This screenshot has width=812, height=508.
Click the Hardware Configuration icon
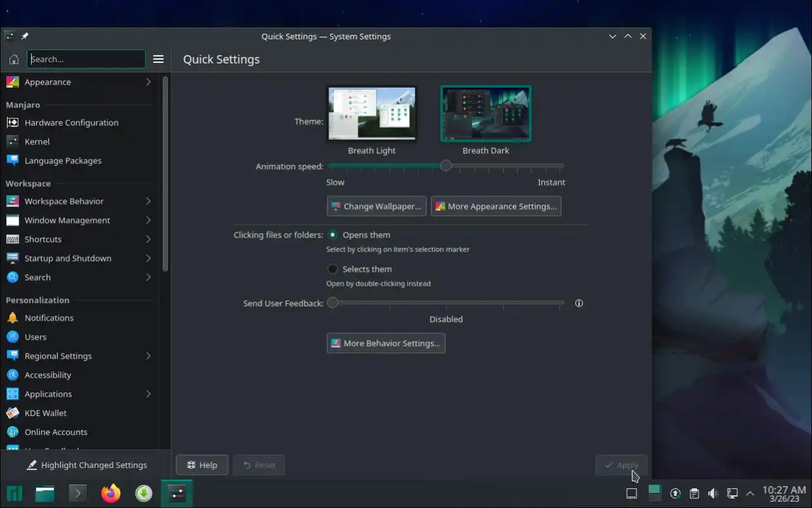[13, 123]
